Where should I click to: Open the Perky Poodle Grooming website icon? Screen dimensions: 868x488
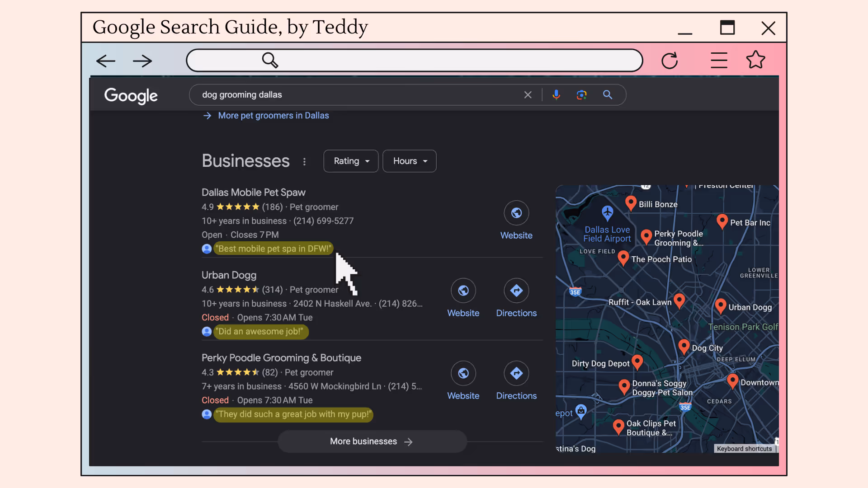pos(463,373)
